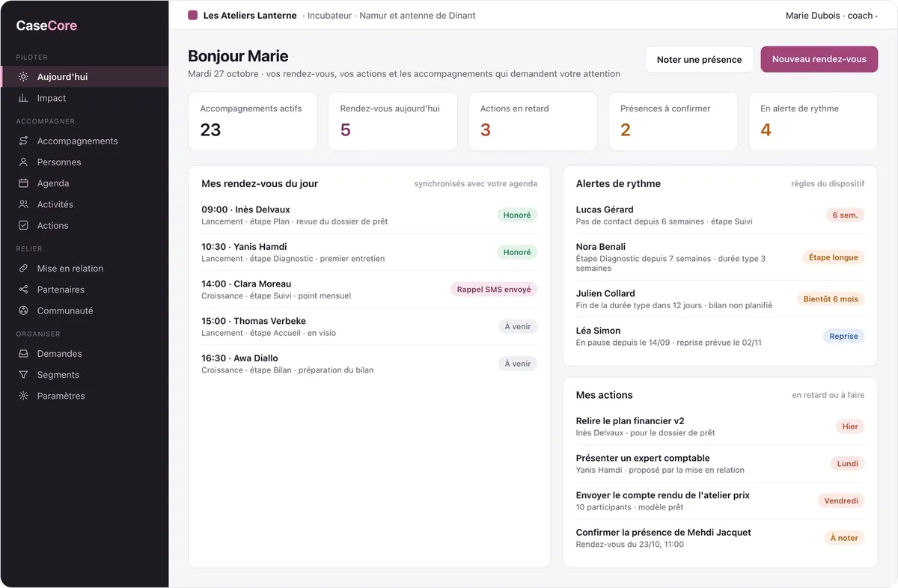Image resolution: width=898 pixels, height=588 pixels.
Task: Open Julien Collard rhythm alert
Action: [x=720, y=298]
